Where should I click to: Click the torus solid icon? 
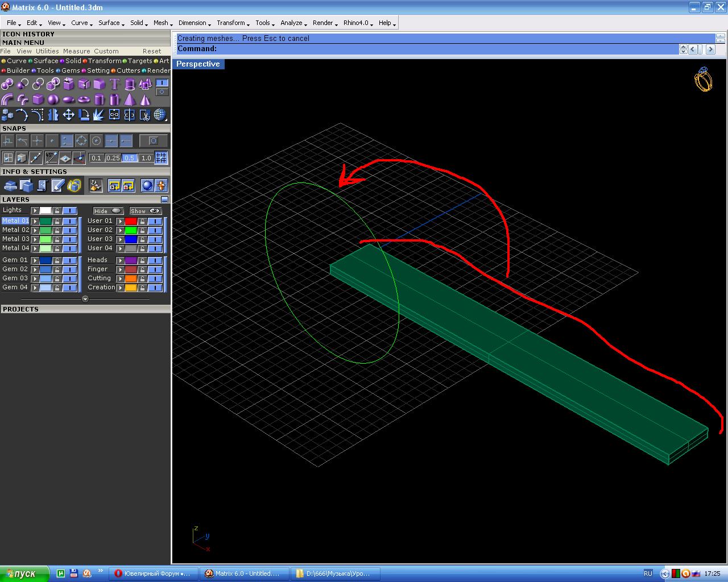pos(84,100)
